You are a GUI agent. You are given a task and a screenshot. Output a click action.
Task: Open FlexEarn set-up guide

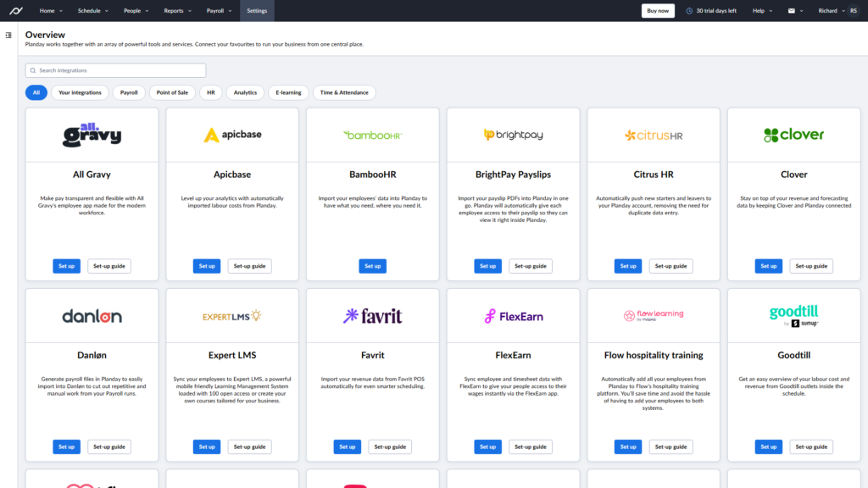pyautogui.click(x=531, y=447)
